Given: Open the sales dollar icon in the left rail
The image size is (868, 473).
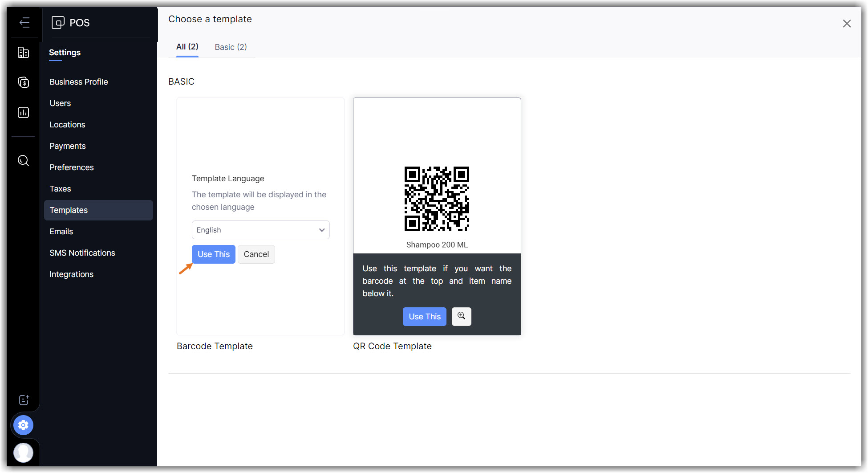Looking at the screenshot, I should [x=24, y=82].
